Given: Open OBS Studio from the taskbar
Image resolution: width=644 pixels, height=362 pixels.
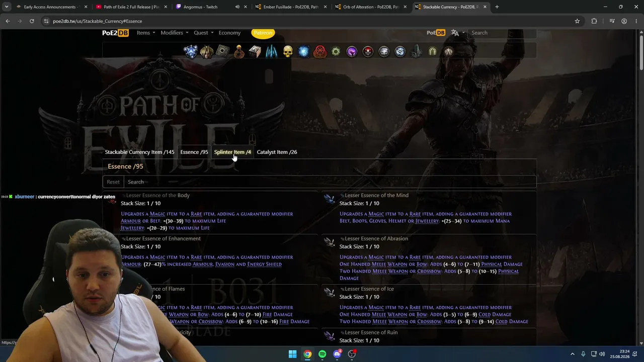Looking at the screenshot, I should [352, 354].
